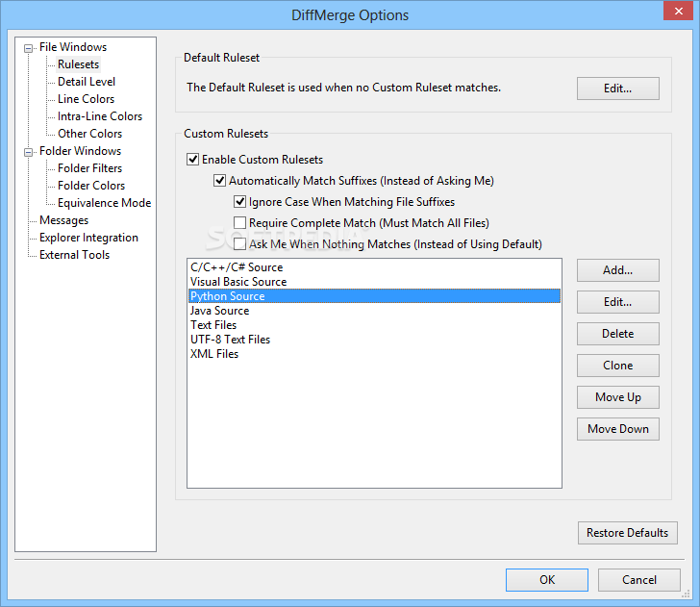Collapse the File Windows tree node
This screenshot has width=700, height=607.
click(28, 48)
